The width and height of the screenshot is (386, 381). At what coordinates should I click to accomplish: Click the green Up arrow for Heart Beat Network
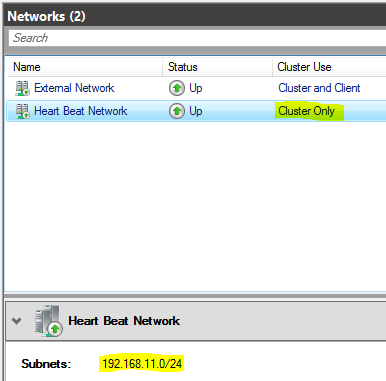[x=177, y=111]
